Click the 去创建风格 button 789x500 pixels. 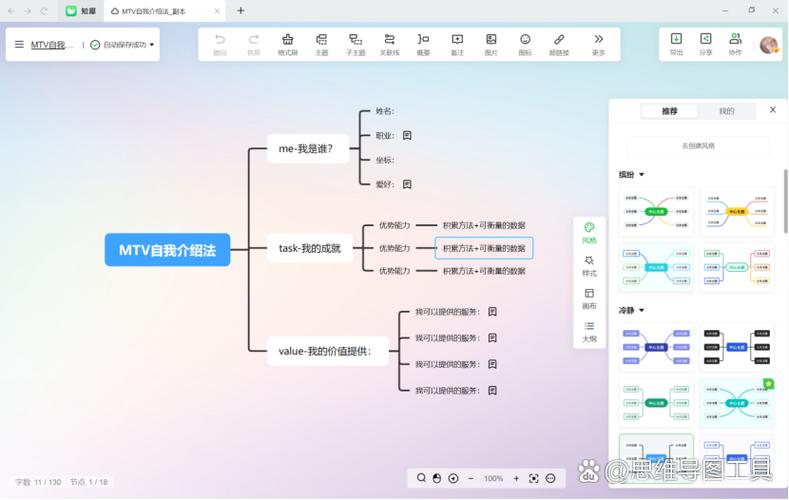coord(698,146)
